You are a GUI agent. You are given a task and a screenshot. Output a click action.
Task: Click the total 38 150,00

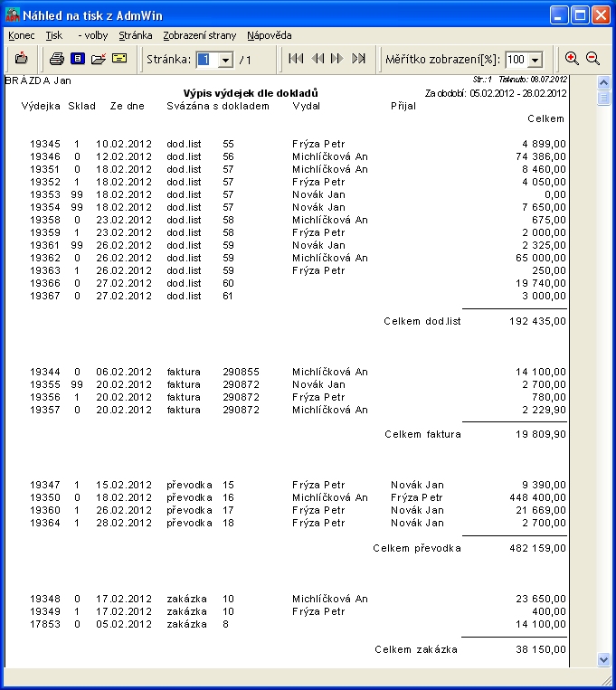(541, 649)
